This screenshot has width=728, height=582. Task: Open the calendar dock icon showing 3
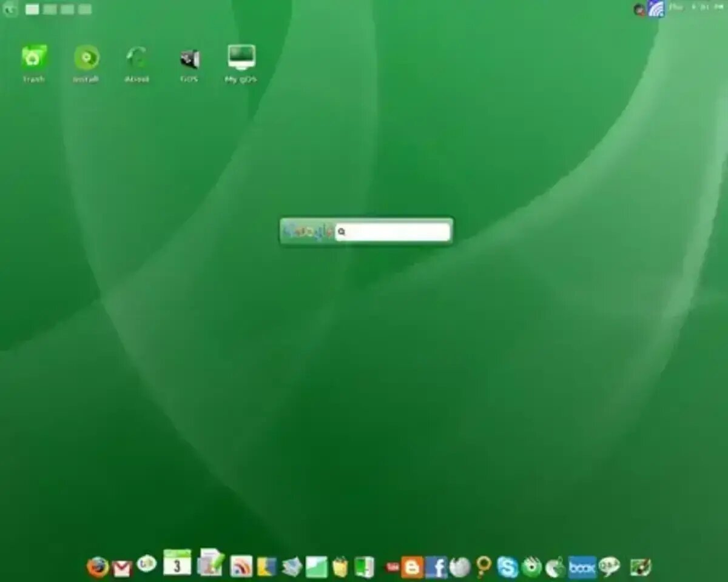[177, 563]
